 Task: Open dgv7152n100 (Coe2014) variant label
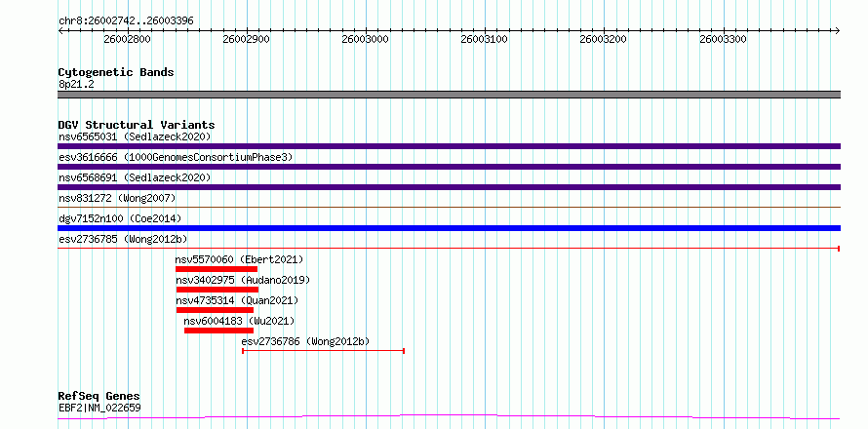120,218
